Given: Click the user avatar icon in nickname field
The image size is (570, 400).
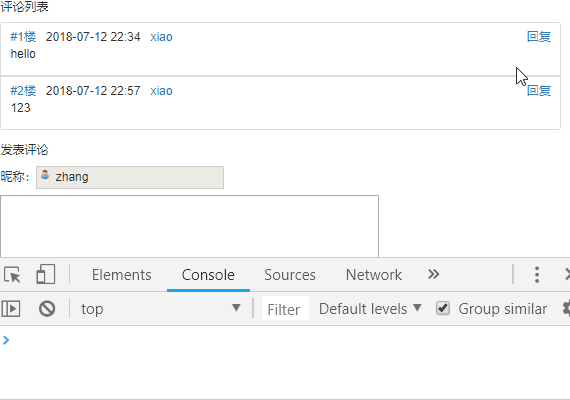Looking at the screenshot, I should (x=45, y=175).
